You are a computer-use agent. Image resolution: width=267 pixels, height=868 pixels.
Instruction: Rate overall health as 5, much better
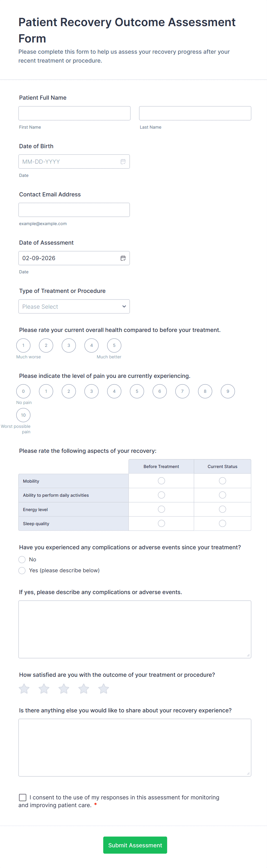[114, 345]
